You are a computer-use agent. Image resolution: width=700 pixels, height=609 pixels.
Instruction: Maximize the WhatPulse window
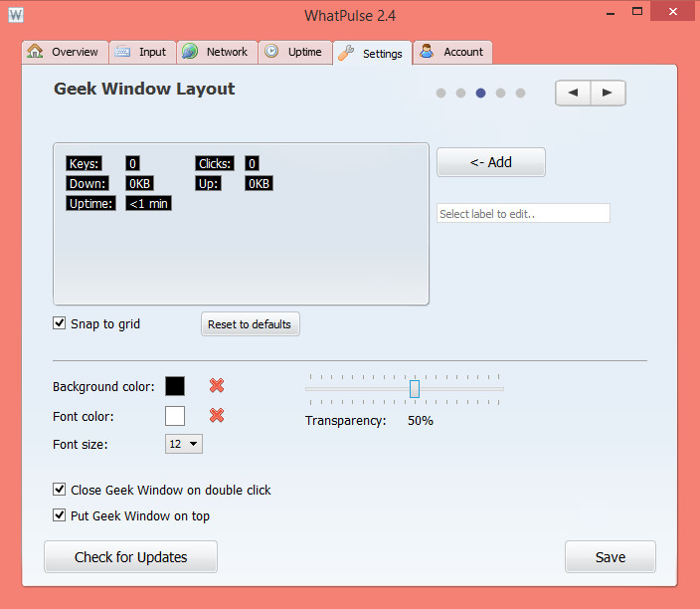pyautogui.click(x=637, y=12)
